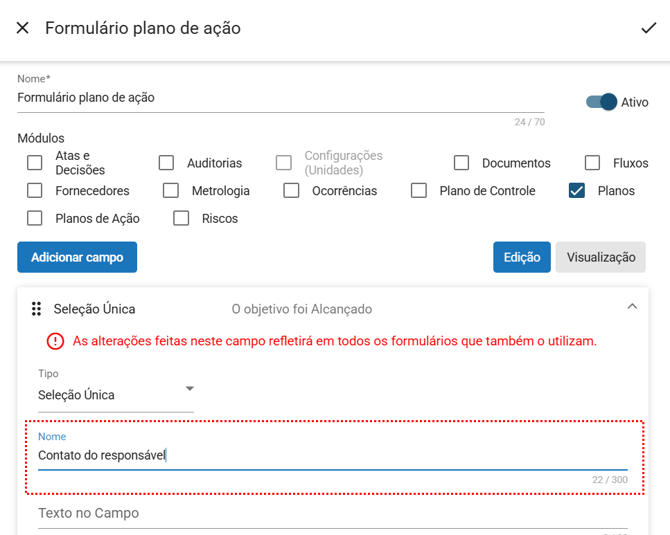Click the form Nome field at the top
670x535 pixels.
click(x=280, y=98)
